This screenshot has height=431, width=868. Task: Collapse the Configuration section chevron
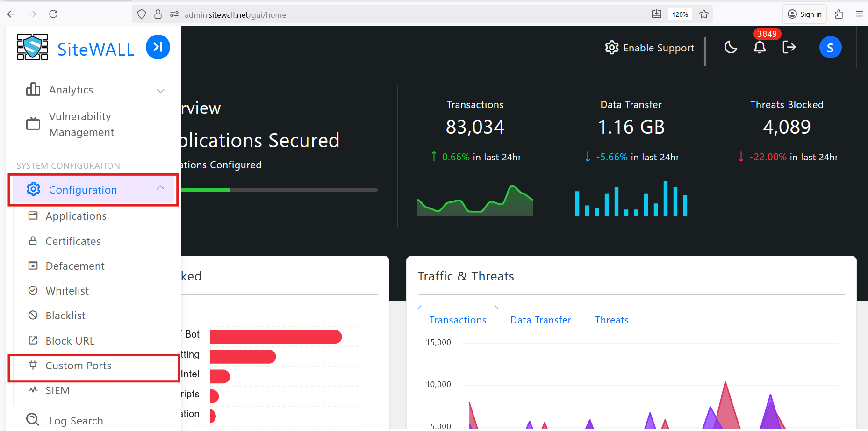click(160, 188)
